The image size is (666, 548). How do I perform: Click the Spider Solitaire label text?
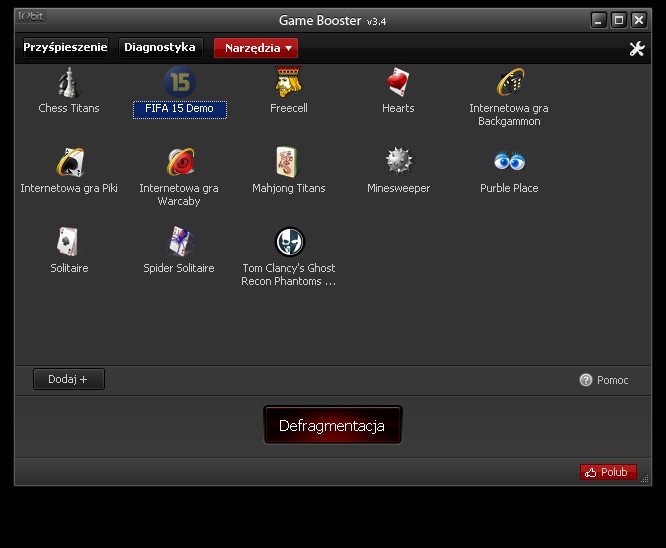click(x=179, y=268)
